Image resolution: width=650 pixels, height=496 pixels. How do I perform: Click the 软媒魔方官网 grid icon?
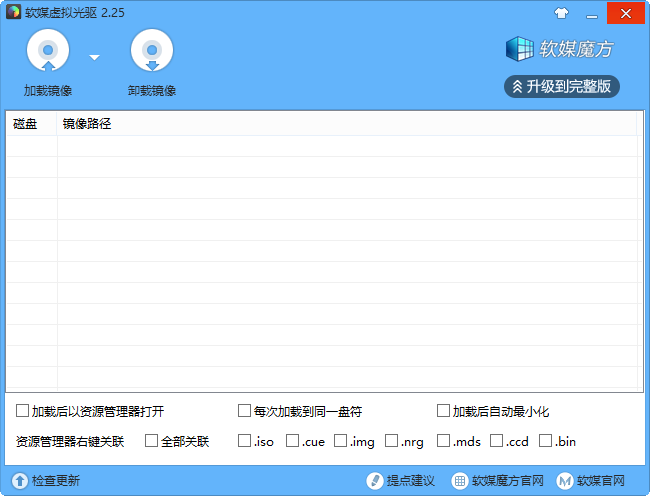[x=459, y=481]
